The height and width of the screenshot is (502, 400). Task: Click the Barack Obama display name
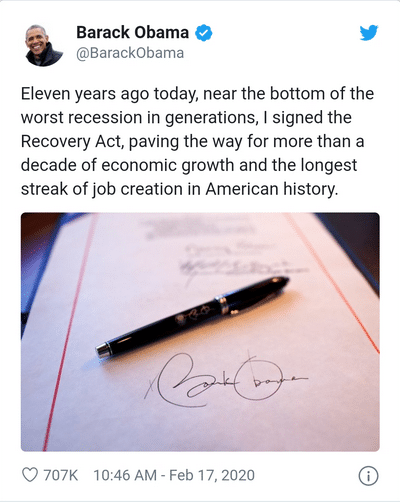[133, 33]
